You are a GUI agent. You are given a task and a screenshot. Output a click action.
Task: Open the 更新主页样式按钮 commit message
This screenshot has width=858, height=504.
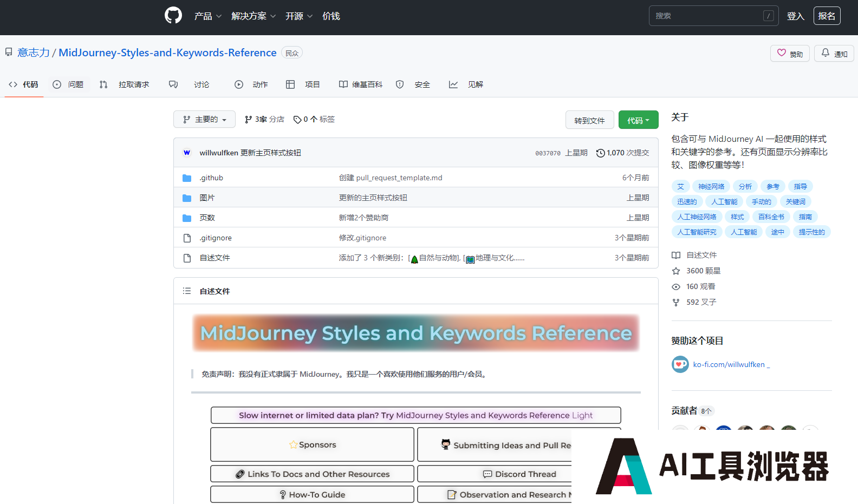pos(271,153)
